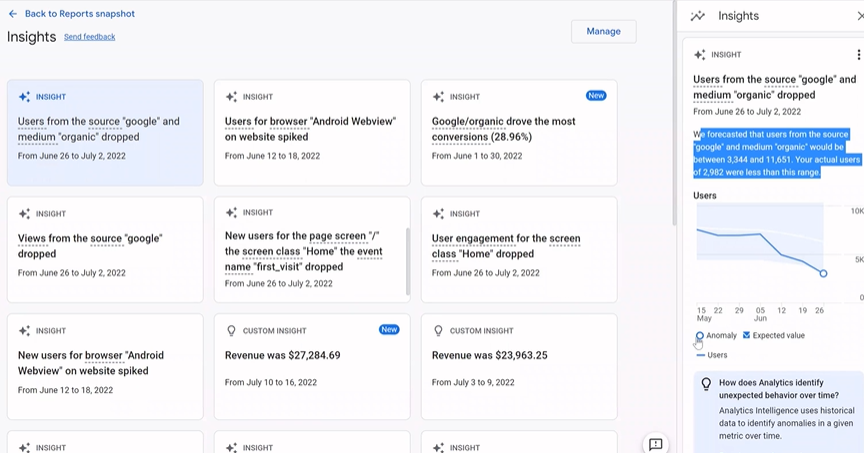Viewport: 864px width, 453px height.
Task: Open New users first_visit dropped card
Action: click(310, 250)
